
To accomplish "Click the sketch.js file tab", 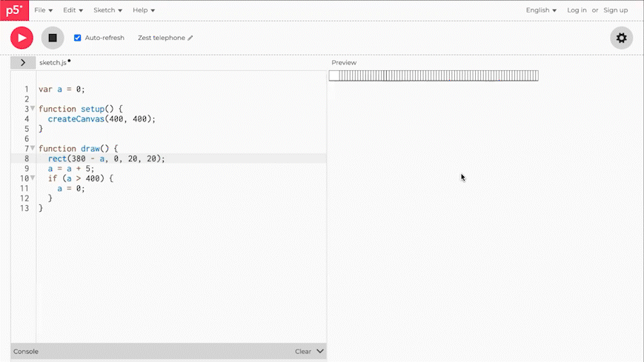I will pos(53,63).
